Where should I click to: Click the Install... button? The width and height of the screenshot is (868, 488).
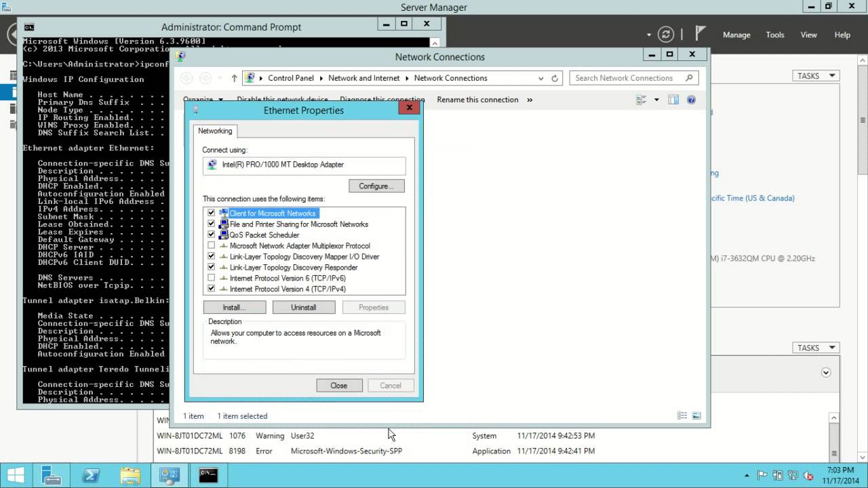[234, 307]
